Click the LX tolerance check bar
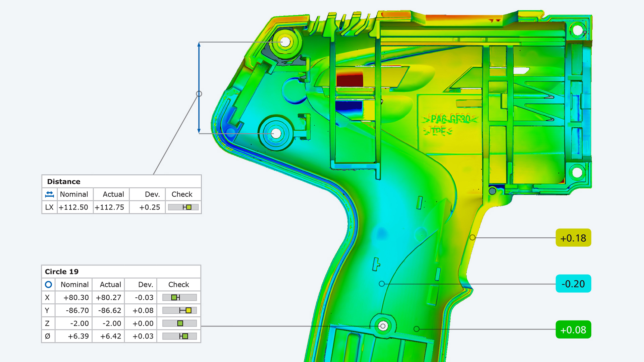 point(183,207)
